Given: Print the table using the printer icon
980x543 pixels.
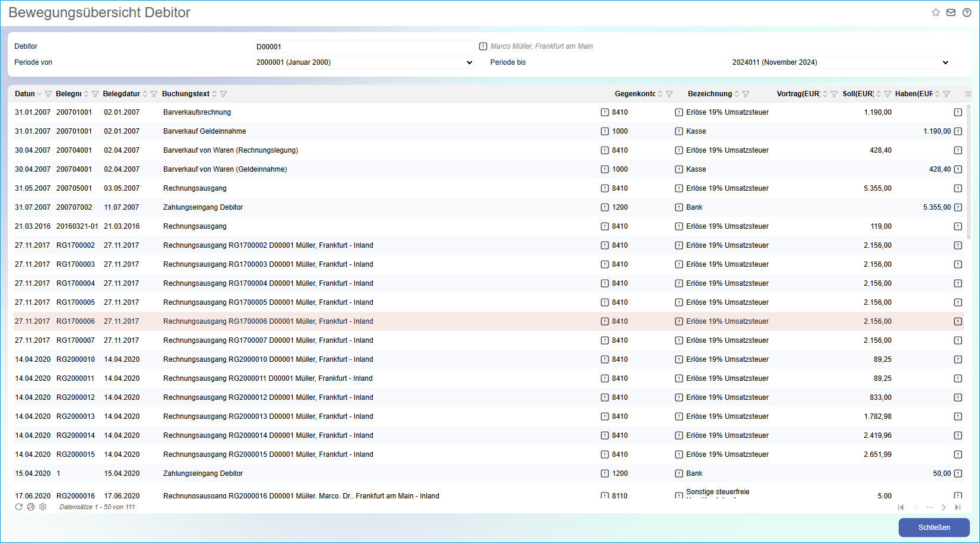Looking at the screenshot, I should [31, 507].
